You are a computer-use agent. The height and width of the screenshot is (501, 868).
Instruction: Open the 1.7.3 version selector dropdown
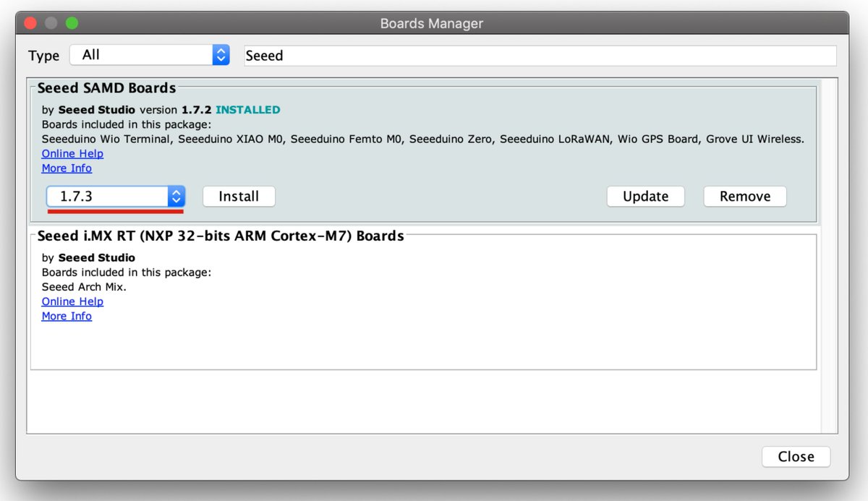coord(116,196)
